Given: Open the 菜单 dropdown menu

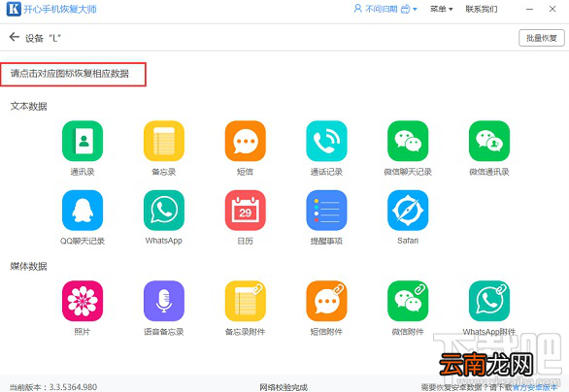Looking at the screenshot, I should (441, 9).
